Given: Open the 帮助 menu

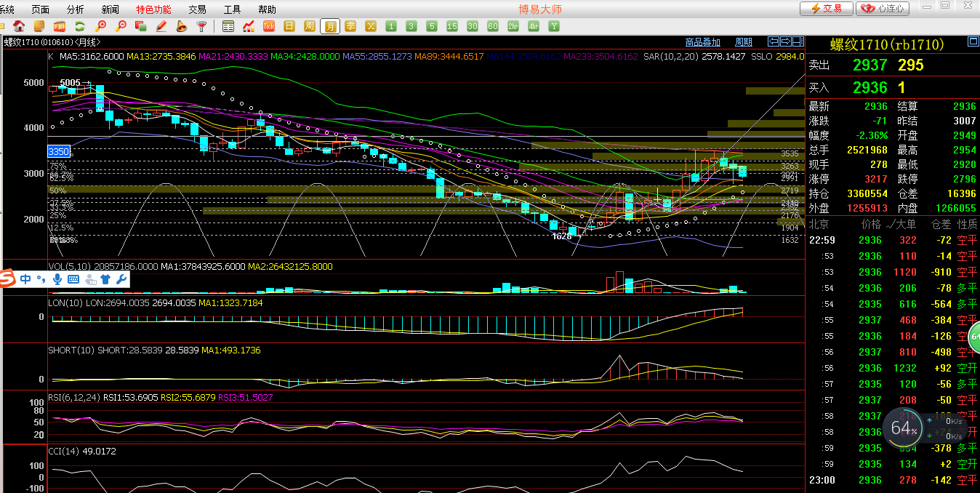Looking at the screenshot, I should pyautogui.click(x=267, y=9).
